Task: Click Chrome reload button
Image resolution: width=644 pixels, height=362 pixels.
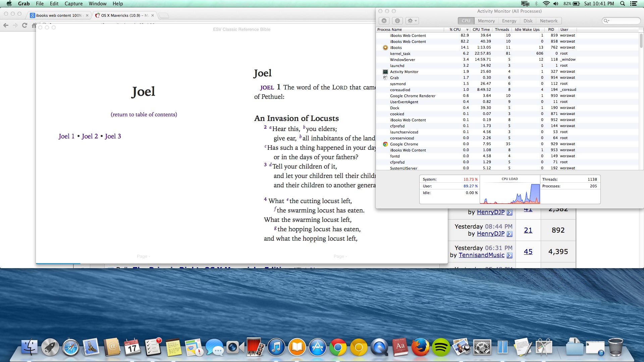Action: coord(24,25)
